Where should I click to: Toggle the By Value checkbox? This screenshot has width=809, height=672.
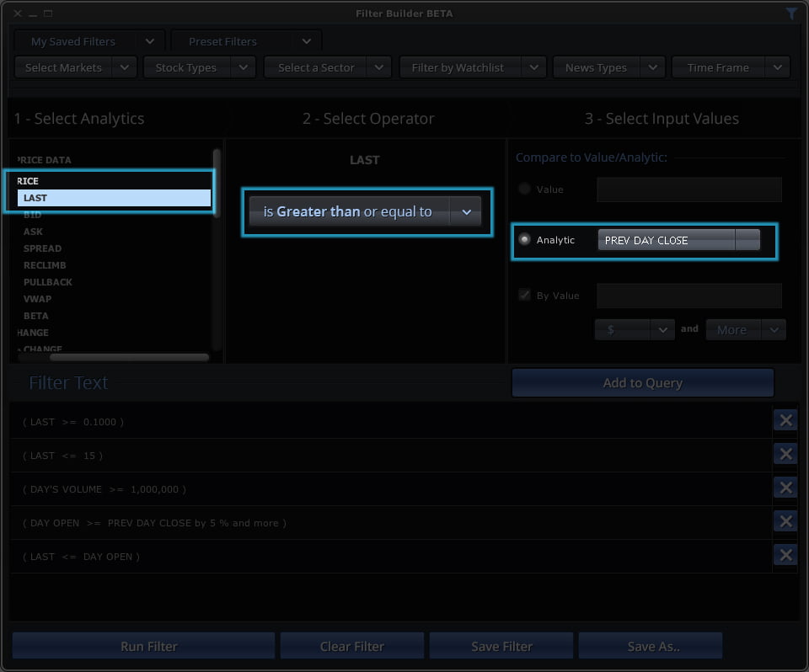(x=525, y=296)
